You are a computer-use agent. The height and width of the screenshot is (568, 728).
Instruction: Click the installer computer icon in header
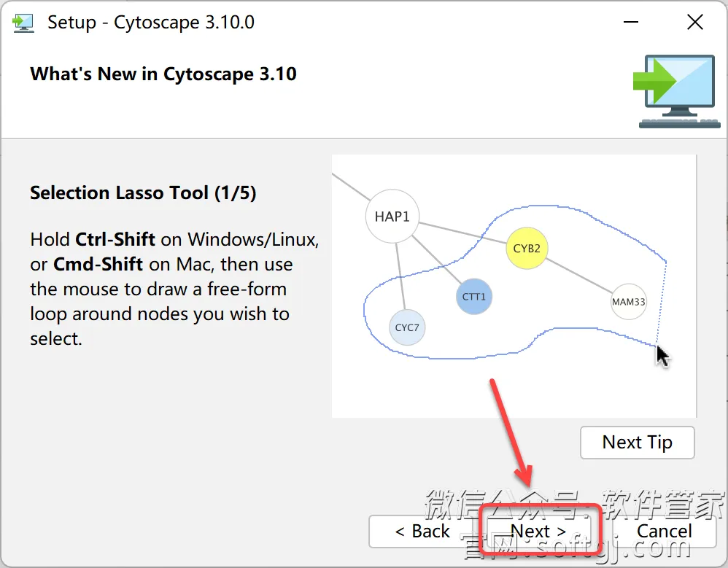[x=678, y=91]
